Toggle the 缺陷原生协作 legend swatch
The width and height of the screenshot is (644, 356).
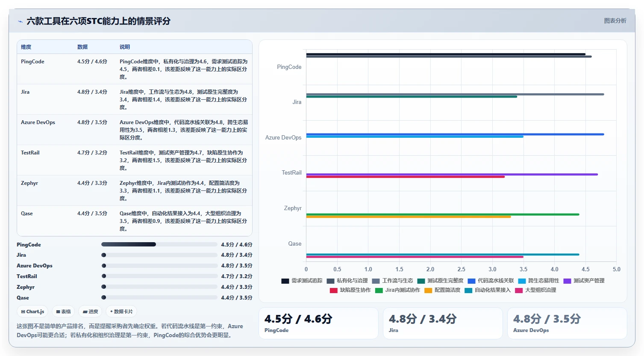click(334, 291)
